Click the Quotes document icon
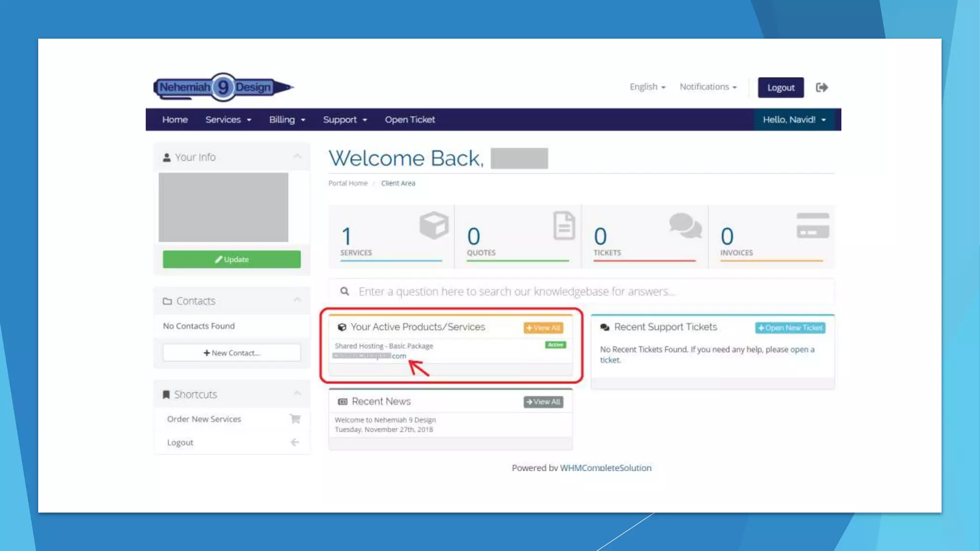This screenshot has height=551, width=980. click(x=564, y=225)
